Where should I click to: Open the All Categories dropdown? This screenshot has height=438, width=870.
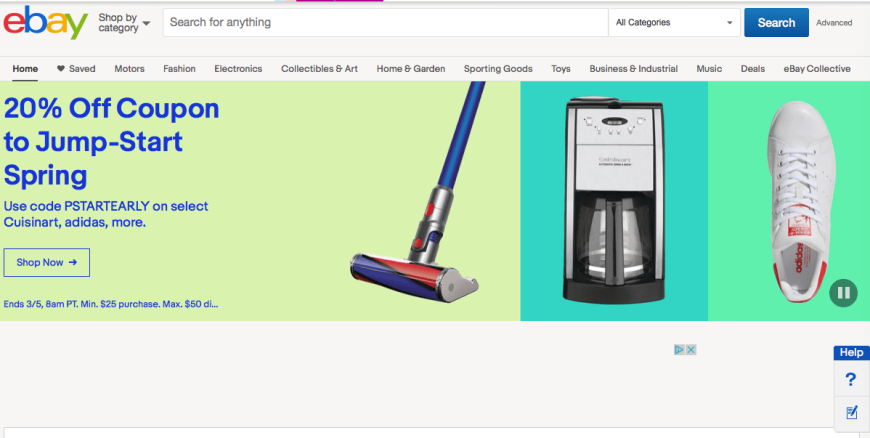(674, 23)
